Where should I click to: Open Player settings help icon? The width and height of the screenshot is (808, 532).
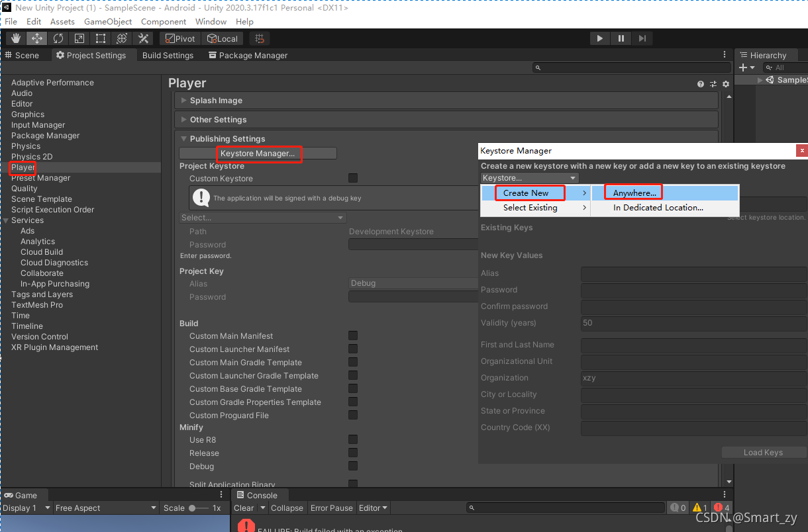(701, 84)
